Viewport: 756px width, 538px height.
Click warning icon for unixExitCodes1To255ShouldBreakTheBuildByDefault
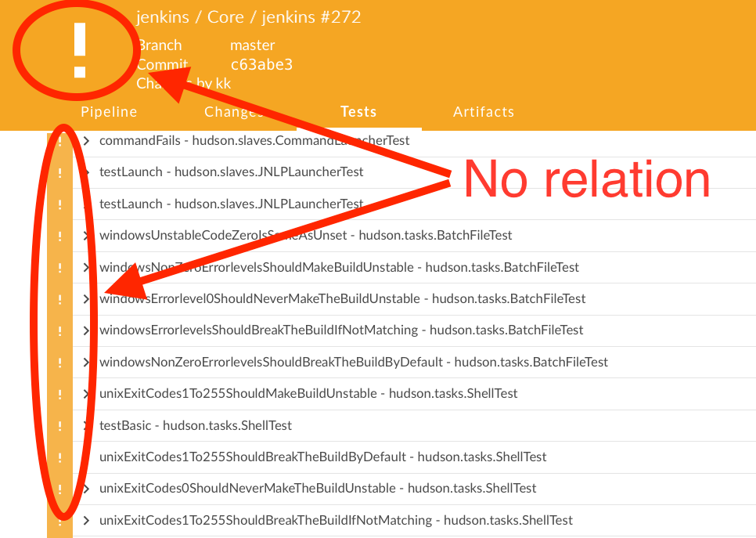[59, 457]
